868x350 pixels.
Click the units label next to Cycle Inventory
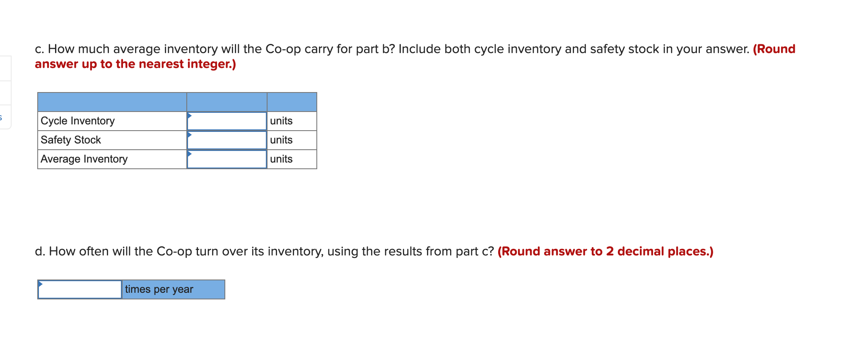tap(281, 121)
